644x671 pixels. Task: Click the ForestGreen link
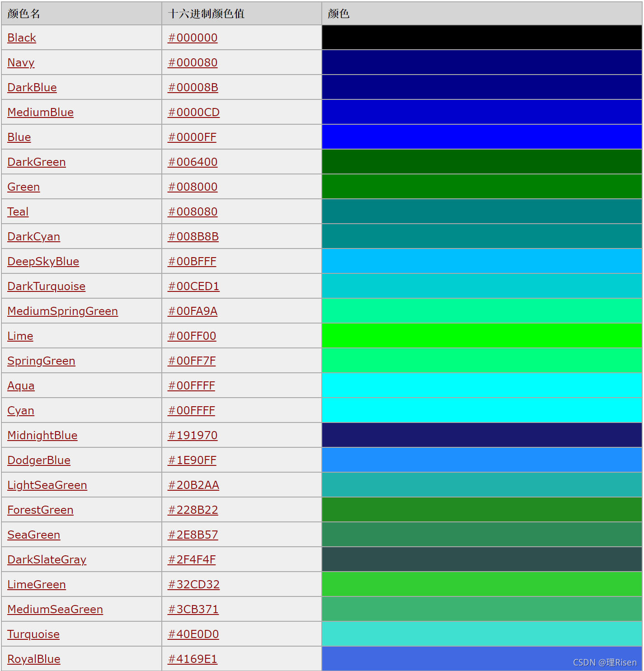pyautogui.click(x=40, y=510)
